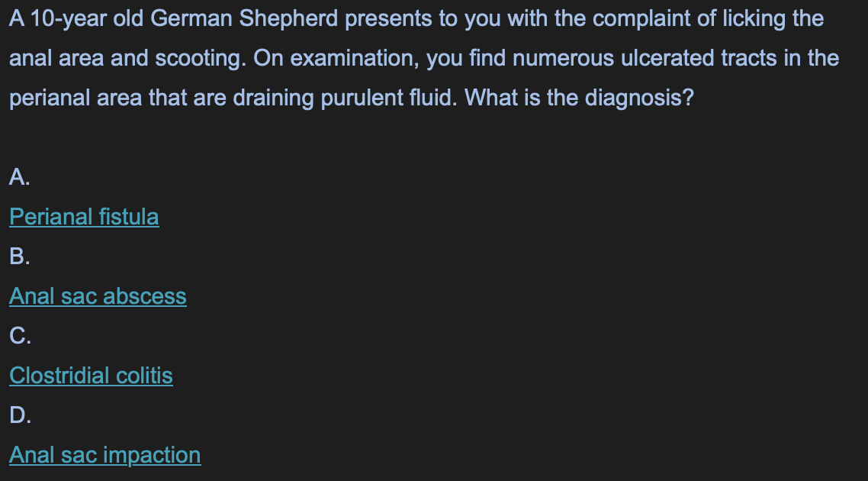Click the option letter "B."

tap(19, 256)
